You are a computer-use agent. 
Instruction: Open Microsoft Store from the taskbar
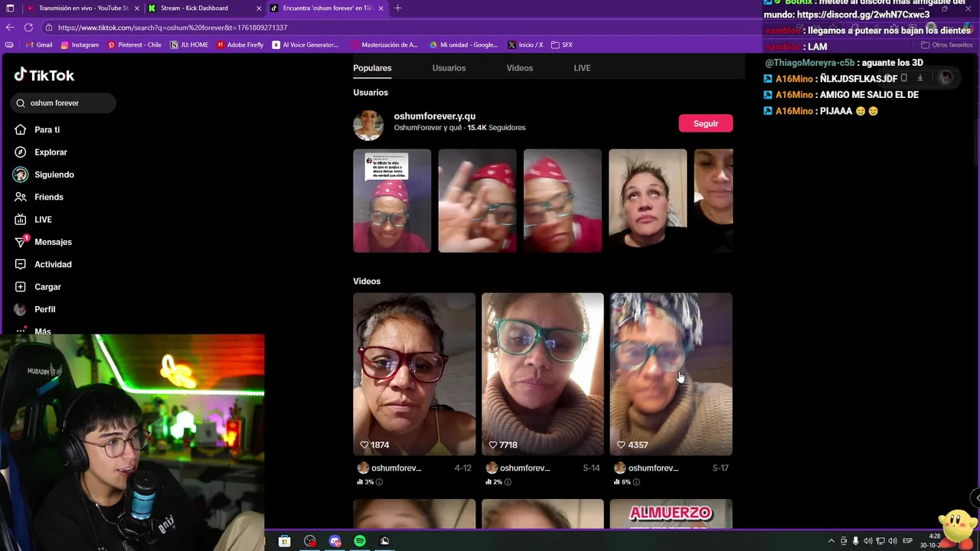(x=284, y=541)
